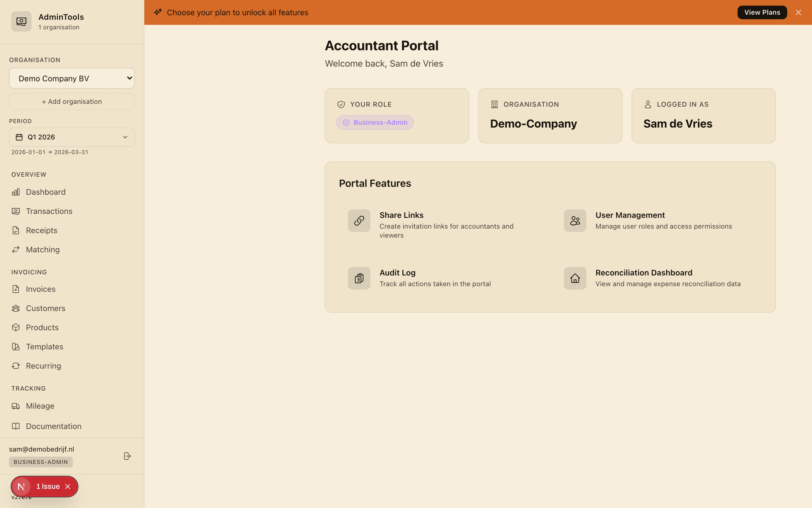The height and width of the screenshot is (508, 812).
Task: Expand the Q1 2026 period chevron
Action: pos(125,137)
